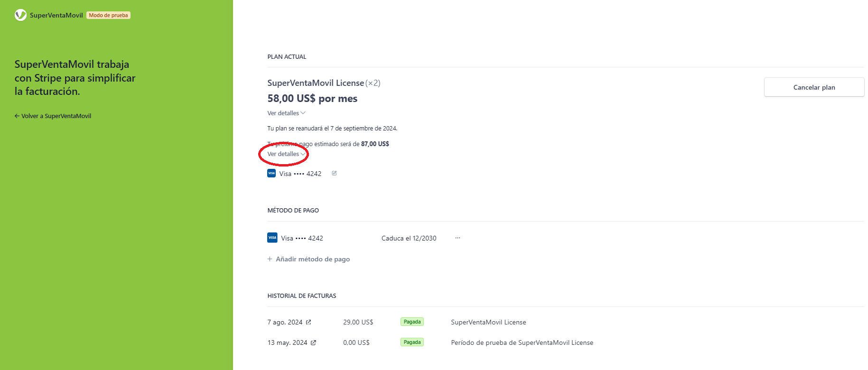
Task: Click the SuperVentaMovil brand name in the header
Action: point(56,15)
